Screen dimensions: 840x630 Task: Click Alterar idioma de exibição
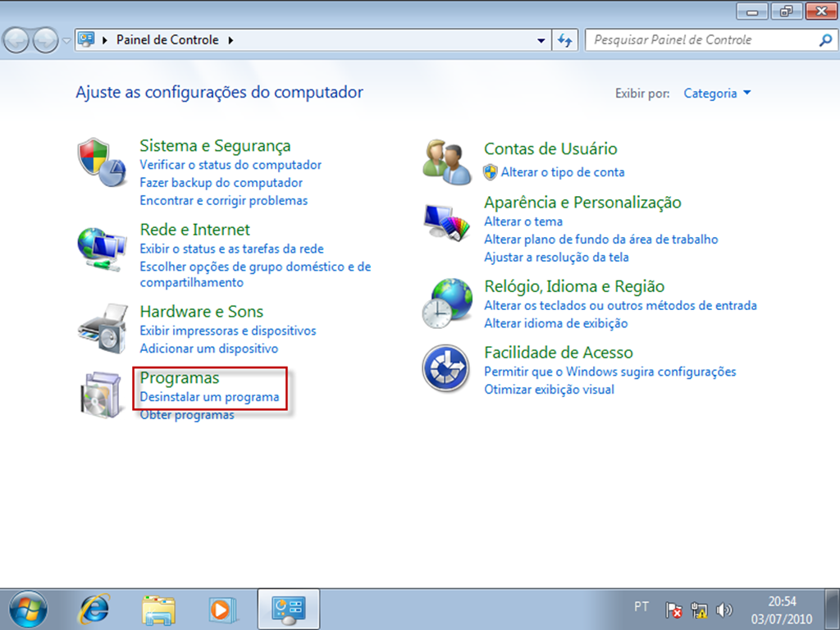[x=556, y=323]
